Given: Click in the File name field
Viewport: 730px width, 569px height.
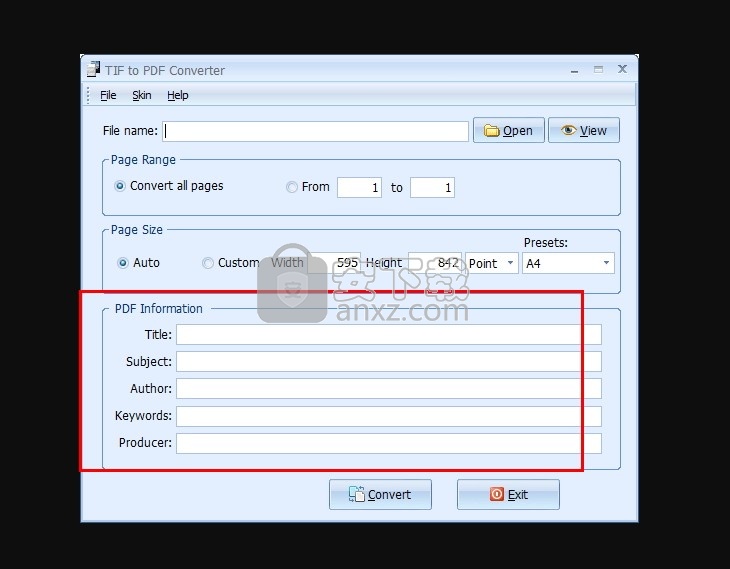Looking at the screenshot, I should coord(316,131).
